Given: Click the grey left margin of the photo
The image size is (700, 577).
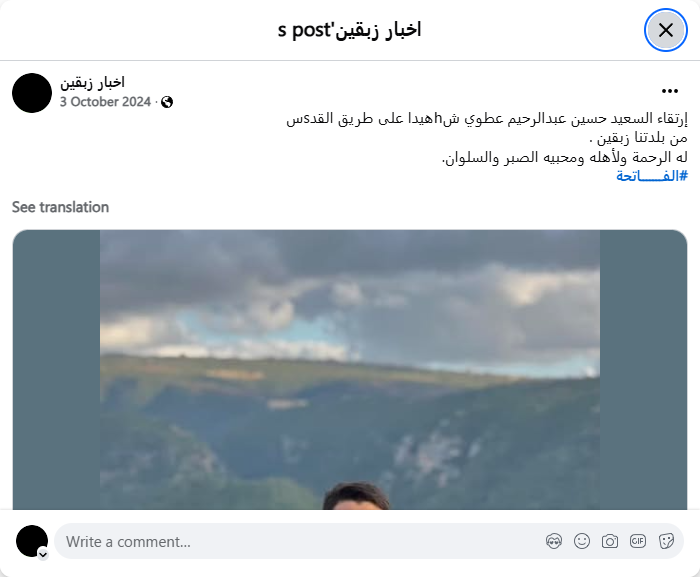Looking at the screenshot, I should (56, 370).
